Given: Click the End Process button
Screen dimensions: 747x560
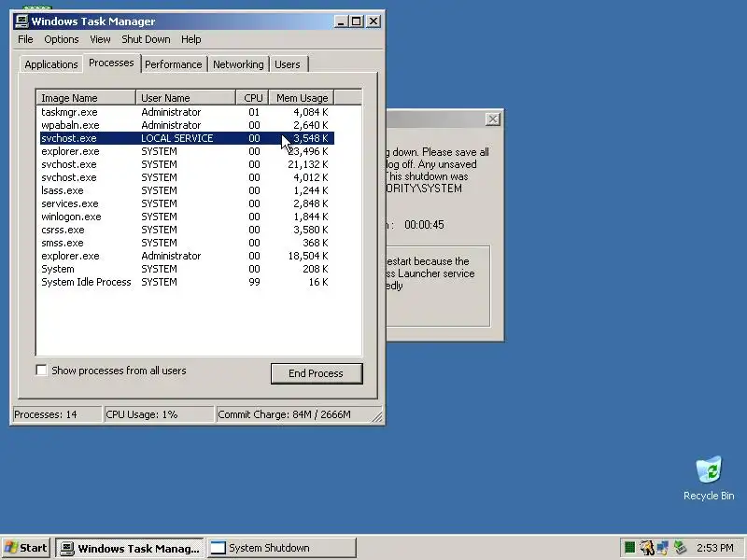Looking at the screenshot, I should pyautogui.click(x=317, y=373).
